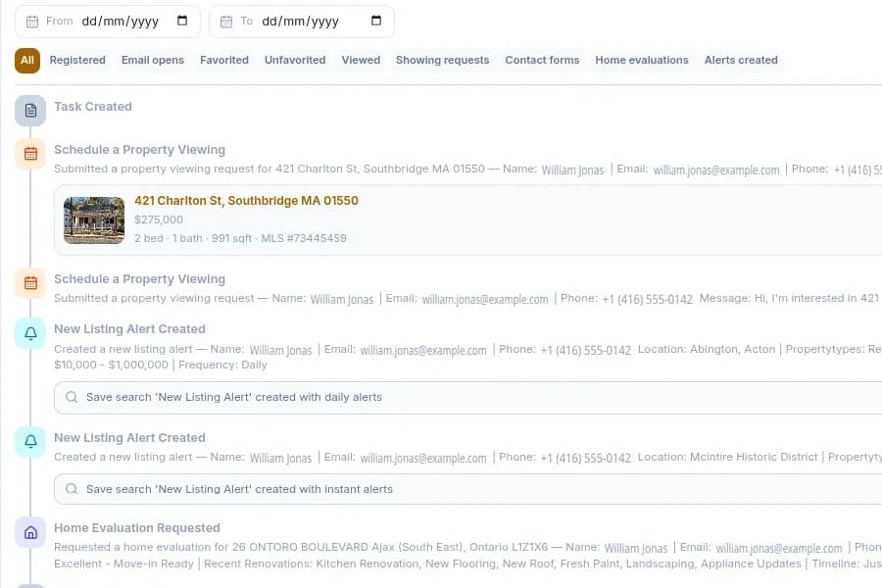Click the Task Created document icon
Viewport: 882px width, 588px height.
30,111
